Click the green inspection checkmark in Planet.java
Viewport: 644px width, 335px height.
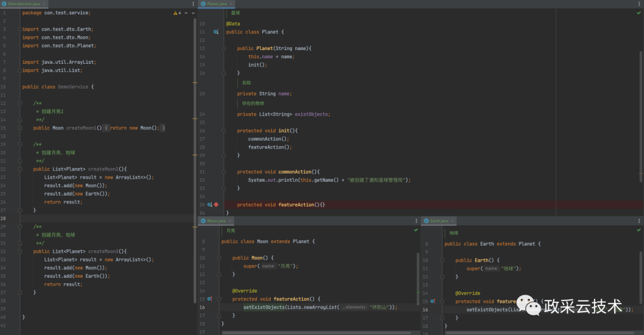tap(639, 13)
